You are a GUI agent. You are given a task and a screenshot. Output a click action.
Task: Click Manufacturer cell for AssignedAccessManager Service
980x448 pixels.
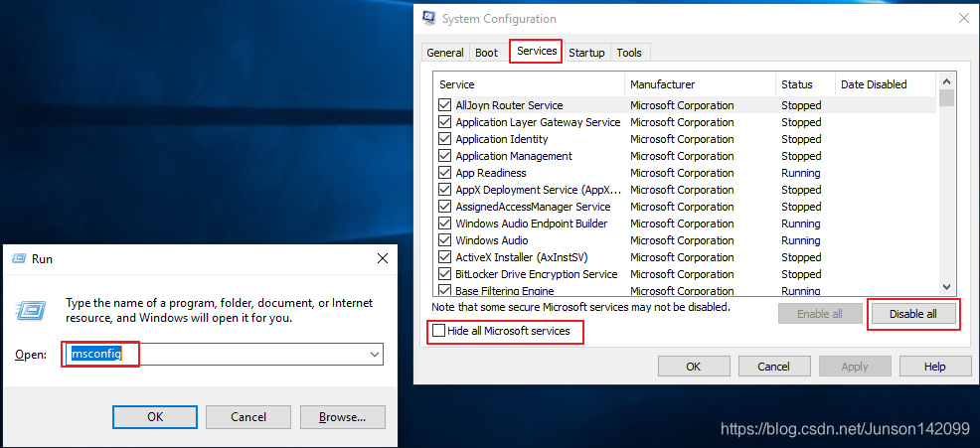682,207
